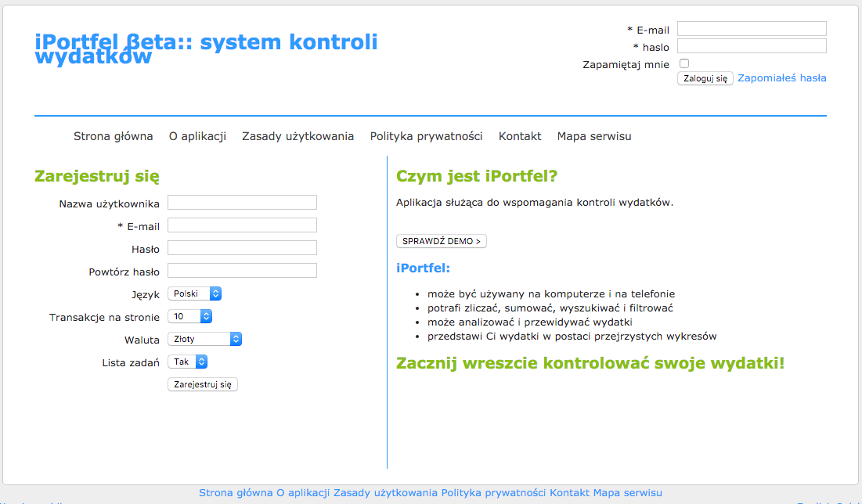Follow the Zapomniałeś hasła link
Image resolution: width=862 pixels, height=504 pixels.
pos(781,78)
